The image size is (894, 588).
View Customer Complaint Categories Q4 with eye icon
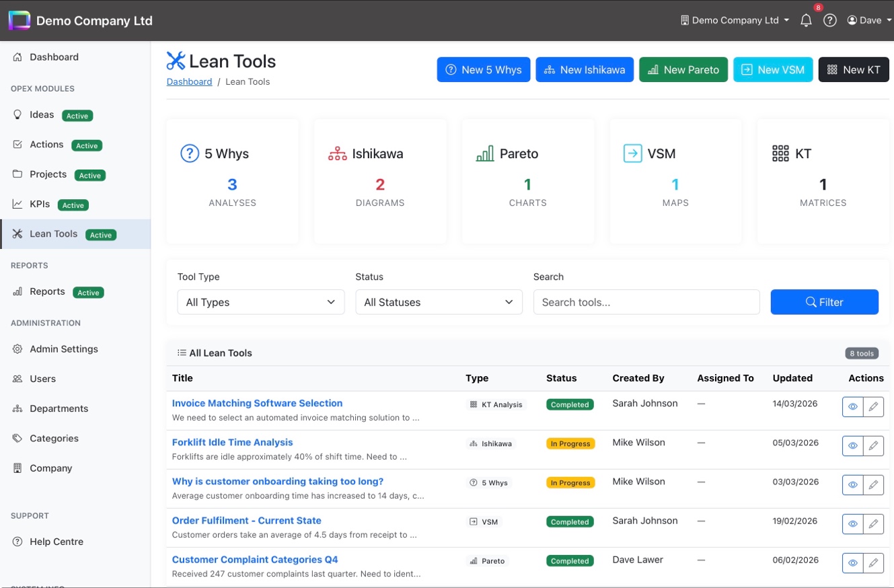852,563
